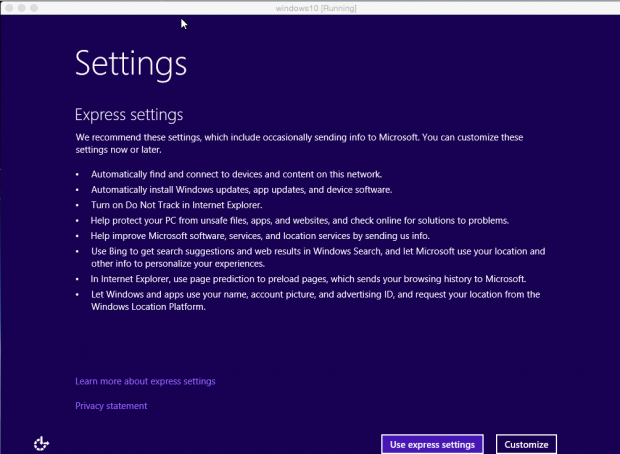Screen dimensions: 620x454
Task: Open Learn more about express settings link
Action: [145, 381]
